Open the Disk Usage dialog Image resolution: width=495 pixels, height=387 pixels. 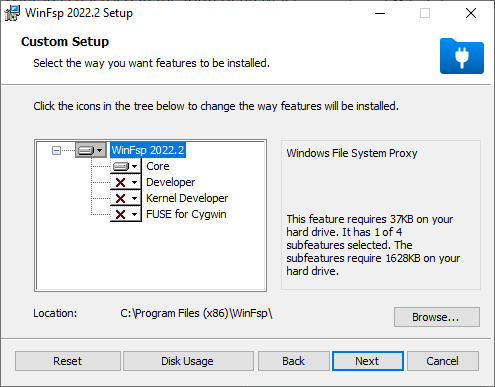[188, 361]
